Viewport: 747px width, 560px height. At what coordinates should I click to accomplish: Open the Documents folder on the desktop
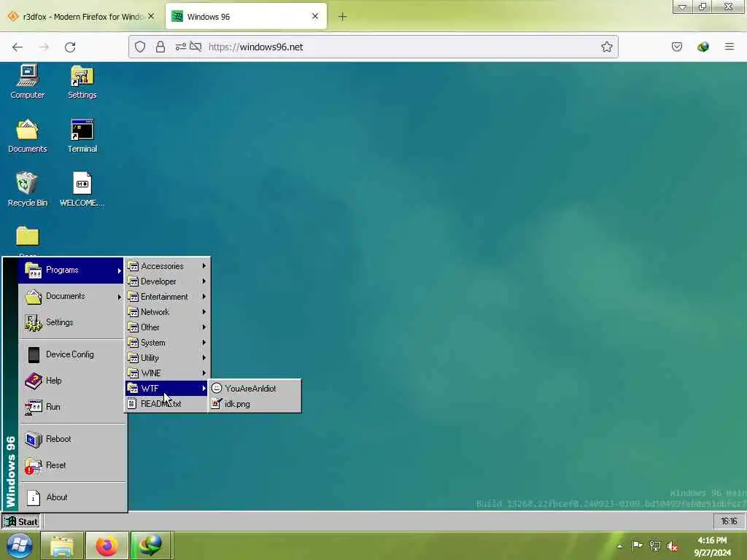[x=28, y=136]
